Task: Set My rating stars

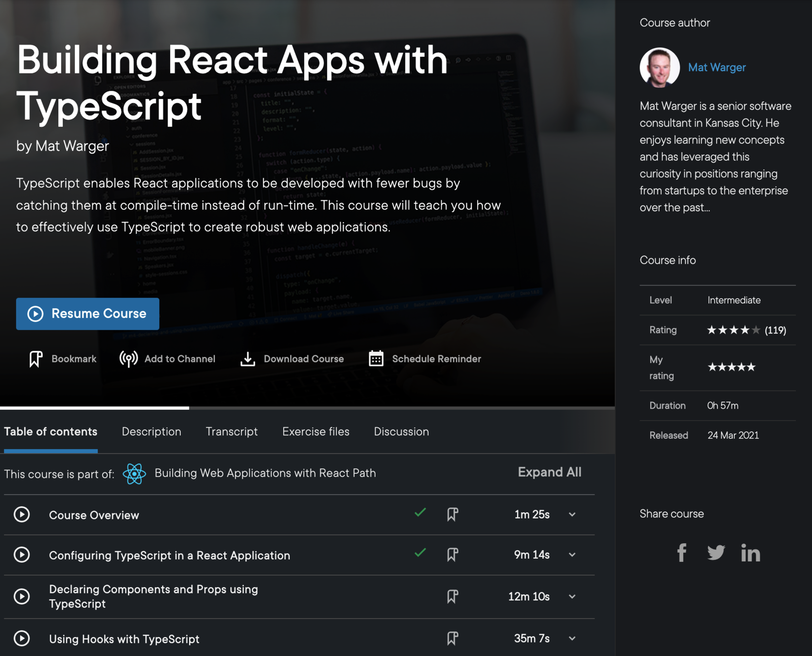Action: (x=731, y=367)
